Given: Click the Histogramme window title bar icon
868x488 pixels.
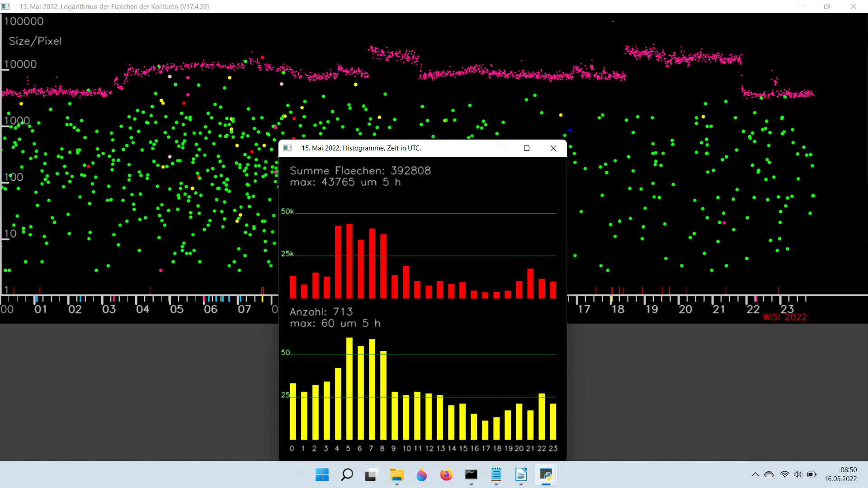Looking at the screenshot, I should pyautogui.click(x=288, y=148).
